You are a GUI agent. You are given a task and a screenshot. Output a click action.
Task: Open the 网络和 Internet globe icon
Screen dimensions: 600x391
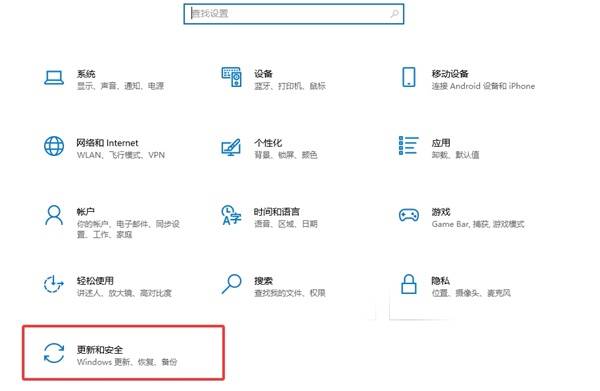54,146
